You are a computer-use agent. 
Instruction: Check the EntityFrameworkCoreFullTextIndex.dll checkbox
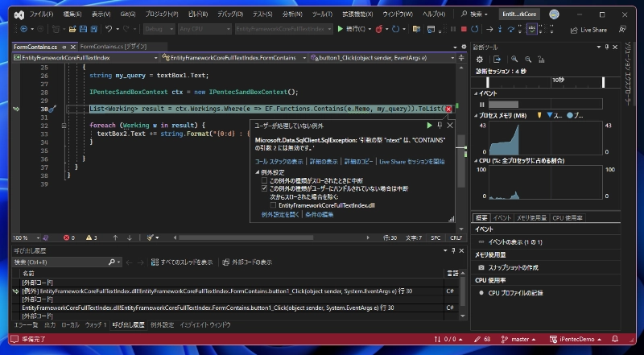pos(273,205)
